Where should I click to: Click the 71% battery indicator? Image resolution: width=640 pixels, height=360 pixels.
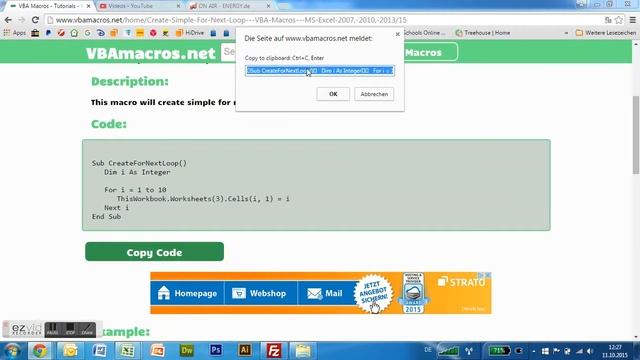pyautogui.click(x=499, y=351)
